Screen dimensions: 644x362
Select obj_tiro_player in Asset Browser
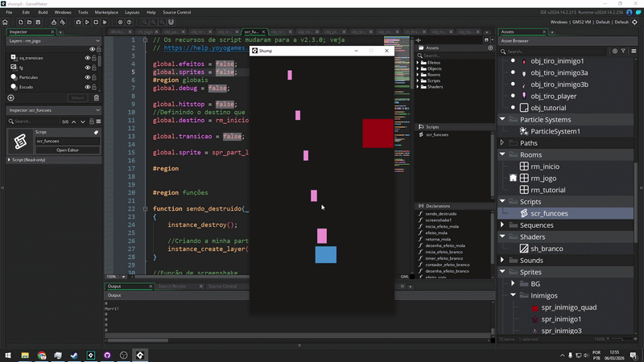tap(553, 96)
